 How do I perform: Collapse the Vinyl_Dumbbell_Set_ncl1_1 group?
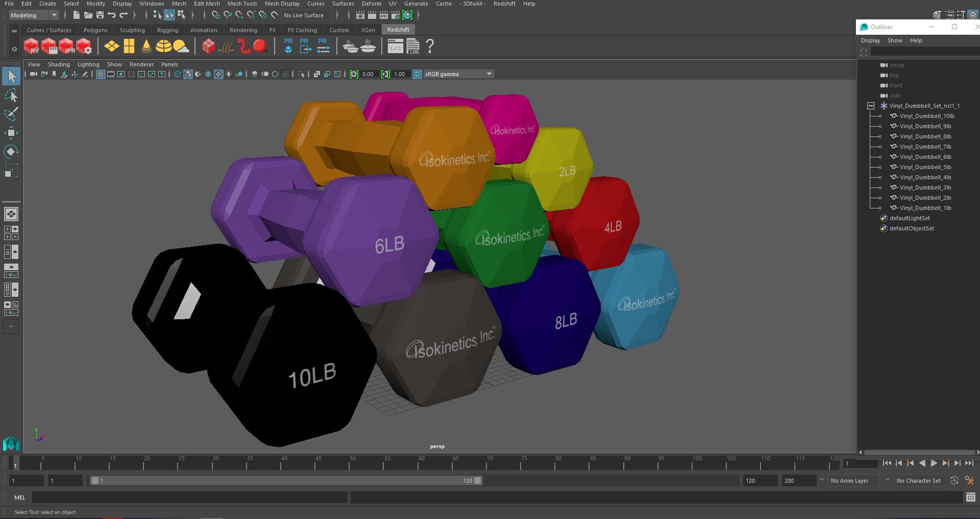871,106
